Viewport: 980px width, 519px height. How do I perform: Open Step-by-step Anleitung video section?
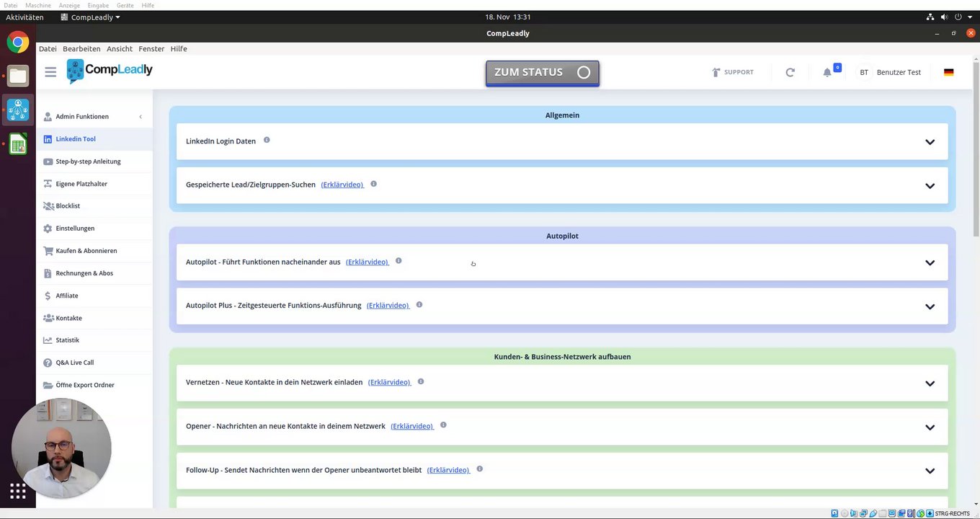[94, 161]
